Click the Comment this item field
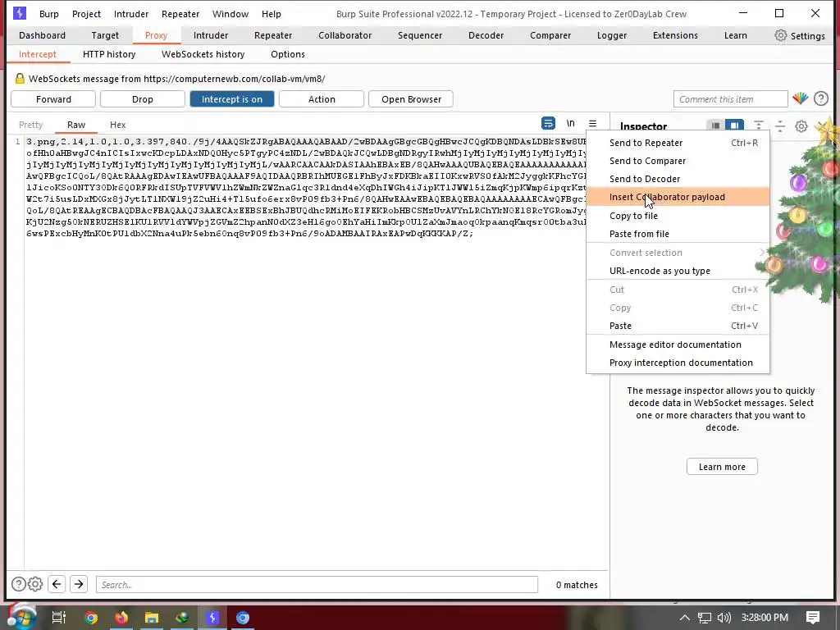This screenshot has height=630, width=840. [730, 99]
